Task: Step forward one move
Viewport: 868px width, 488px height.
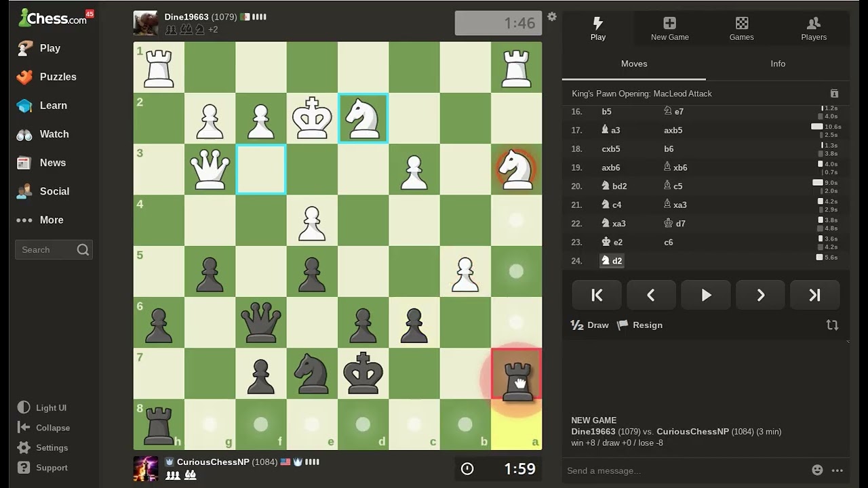Action: click(x=760, y=295)
